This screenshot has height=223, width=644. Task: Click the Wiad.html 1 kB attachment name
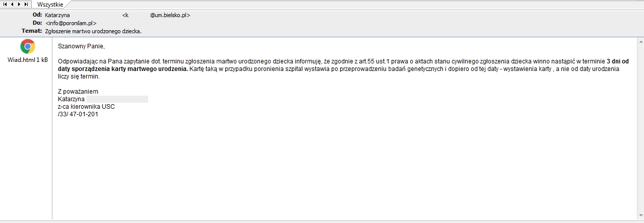tap(28, 60)
